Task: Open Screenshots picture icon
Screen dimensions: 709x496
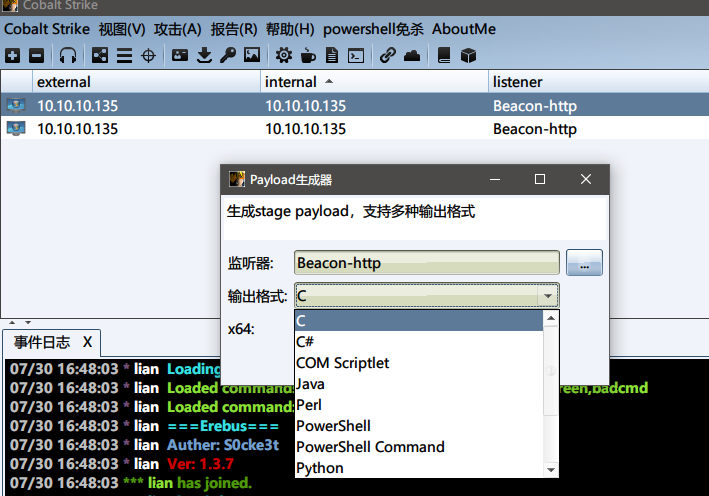Action: point(252,56)
